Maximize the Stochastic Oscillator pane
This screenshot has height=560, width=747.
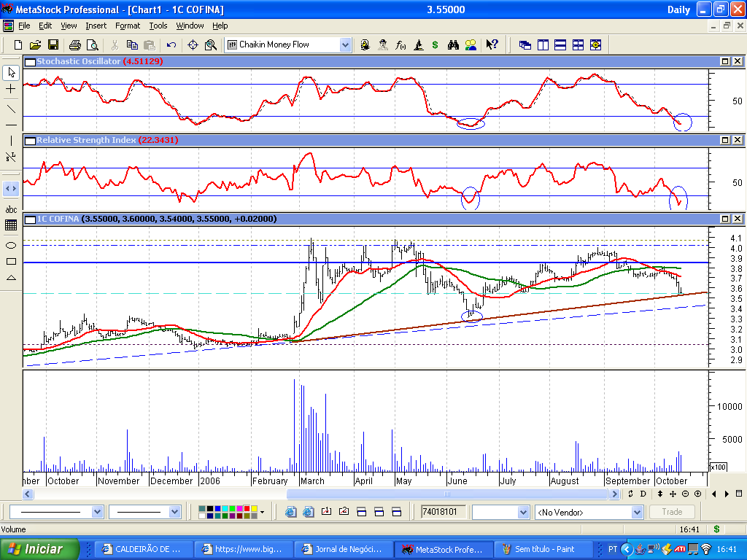click(x=726, y=62)
